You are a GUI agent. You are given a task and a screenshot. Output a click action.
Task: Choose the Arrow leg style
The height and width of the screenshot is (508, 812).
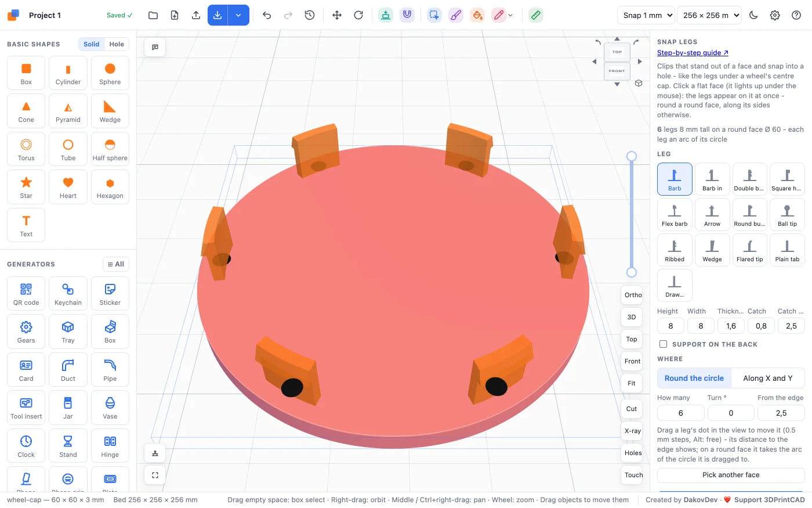click(x=712, y=214)
